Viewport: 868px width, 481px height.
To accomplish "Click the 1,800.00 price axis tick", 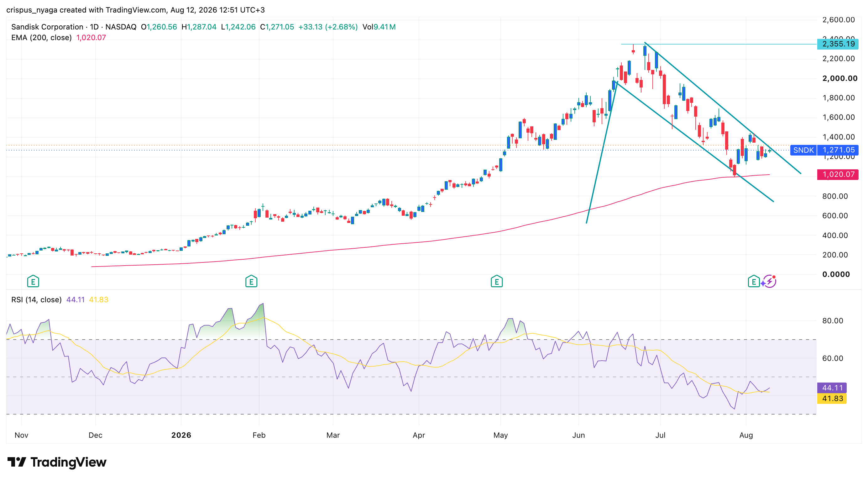I will tap(838, 98).
